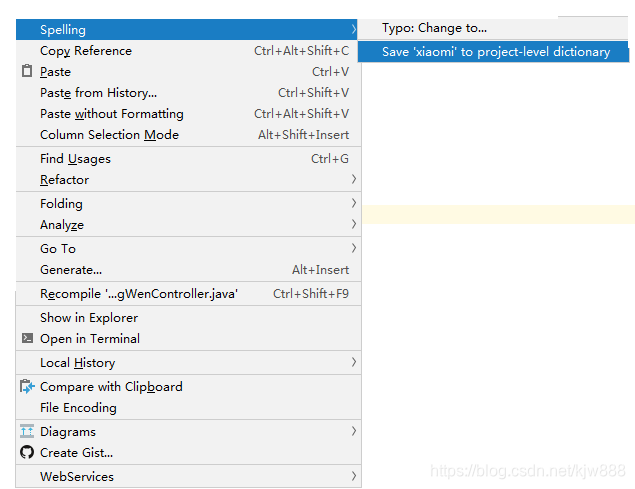
Task: Select Spelling menu entry
Action: 186,30
